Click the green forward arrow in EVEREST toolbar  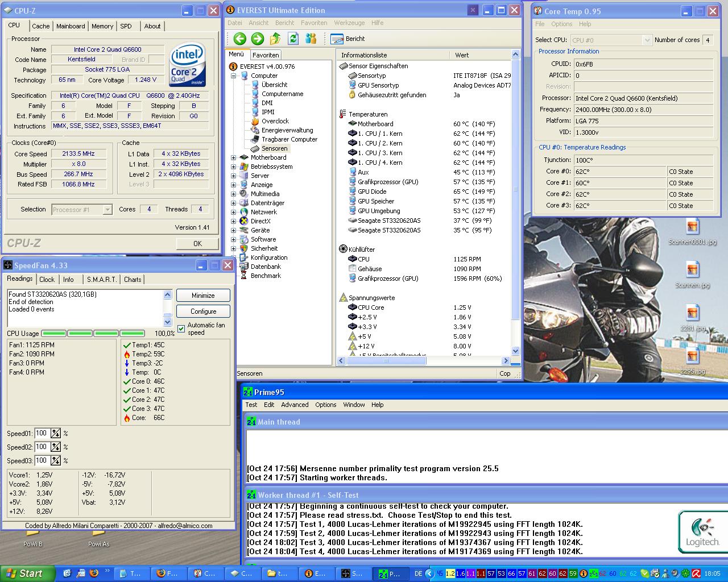tap(258, 39)
